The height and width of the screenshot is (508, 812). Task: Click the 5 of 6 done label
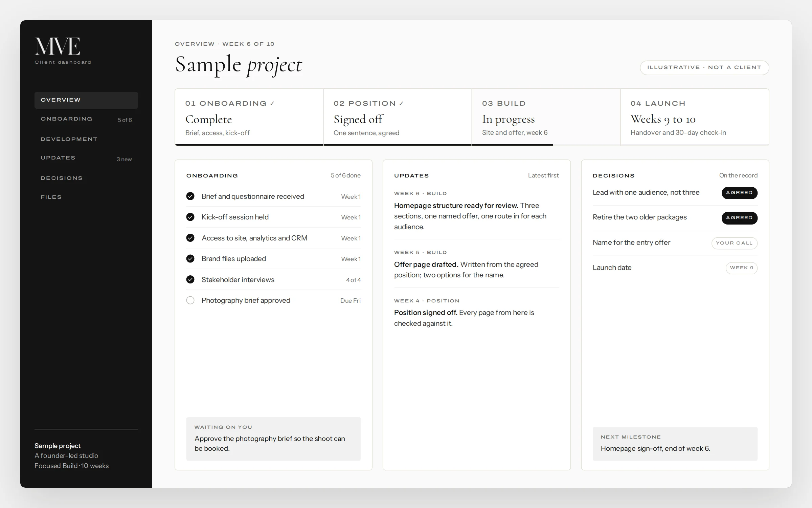346,175
